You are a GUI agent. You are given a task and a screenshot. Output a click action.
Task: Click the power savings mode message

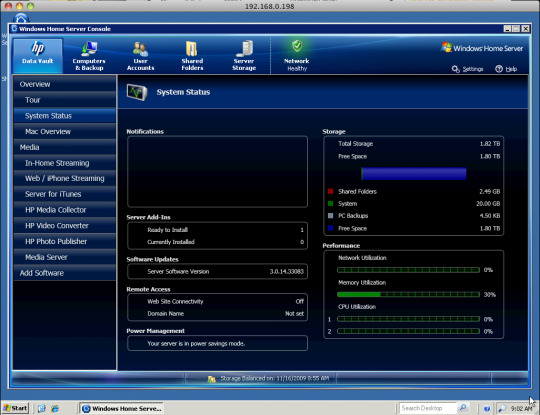(x=196, y=343)
